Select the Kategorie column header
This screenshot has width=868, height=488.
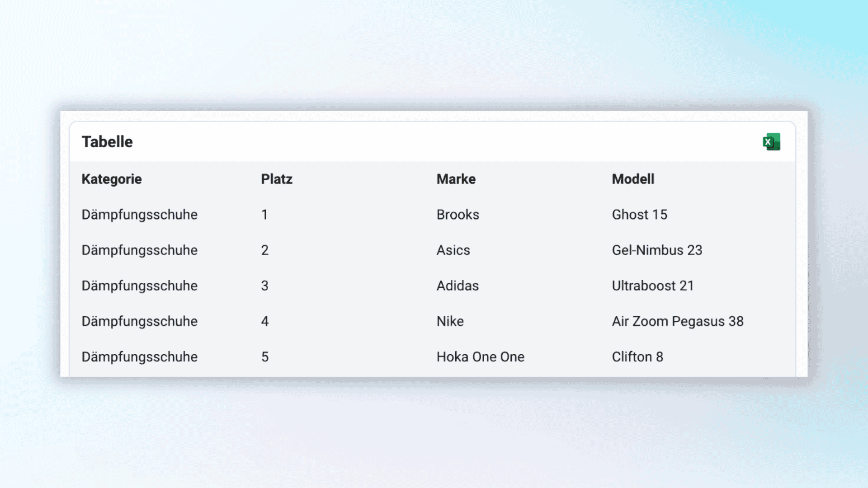click(112, 179)
